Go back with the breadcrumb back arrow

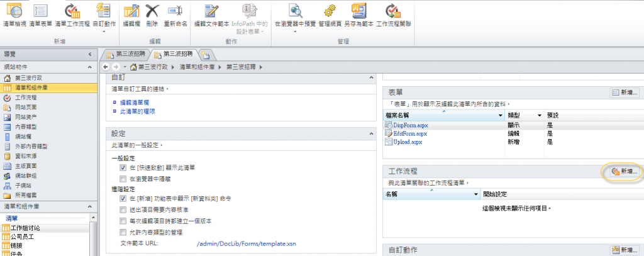point(106,67)
